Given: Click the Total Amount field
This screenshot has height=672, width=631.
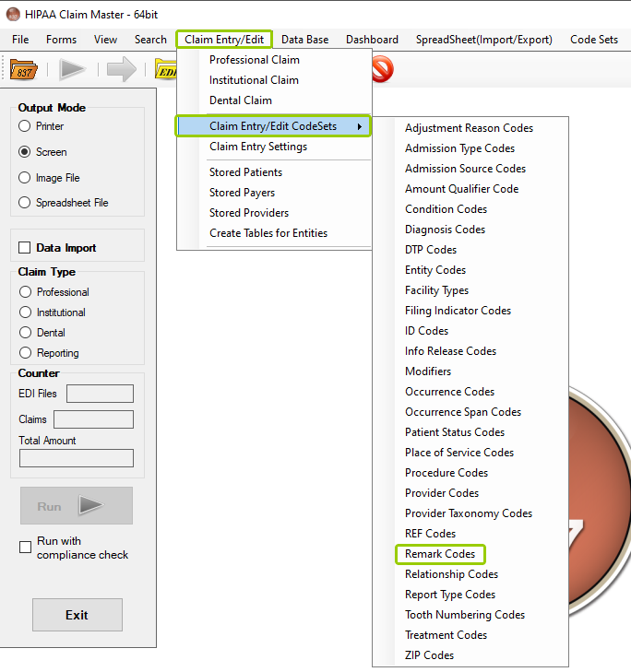Looking at the screenshot, I should point(77,458).
